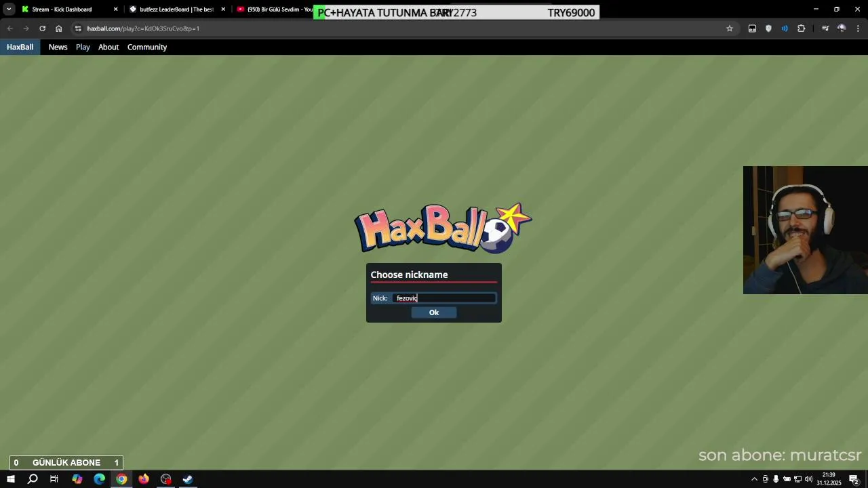Viewport: 868px width, 488px height.
Task: Open the Windows notification center
Action: (854, 479)
